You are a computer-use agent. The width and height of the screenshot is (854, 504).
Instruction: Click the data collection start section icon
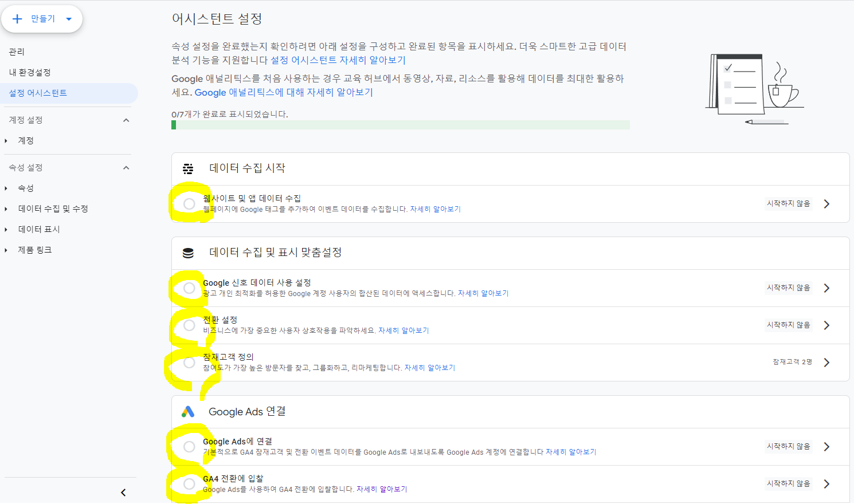click(x=188, y=168)
